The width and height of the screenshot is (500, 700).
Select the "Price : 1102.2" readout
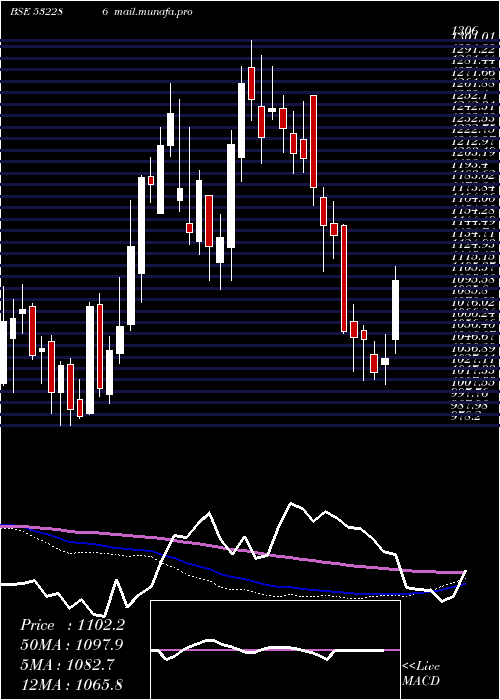click(72, 625)
